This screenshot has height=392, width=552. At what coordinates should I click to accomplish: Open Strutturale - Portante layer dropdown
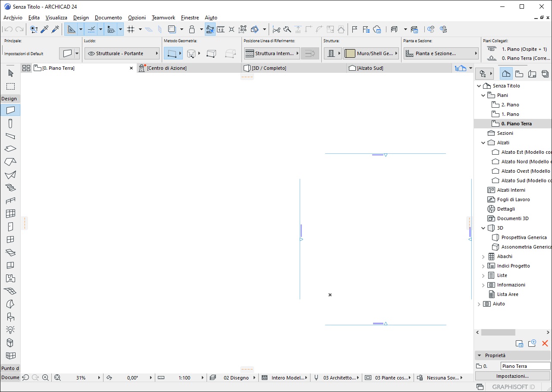122,53
